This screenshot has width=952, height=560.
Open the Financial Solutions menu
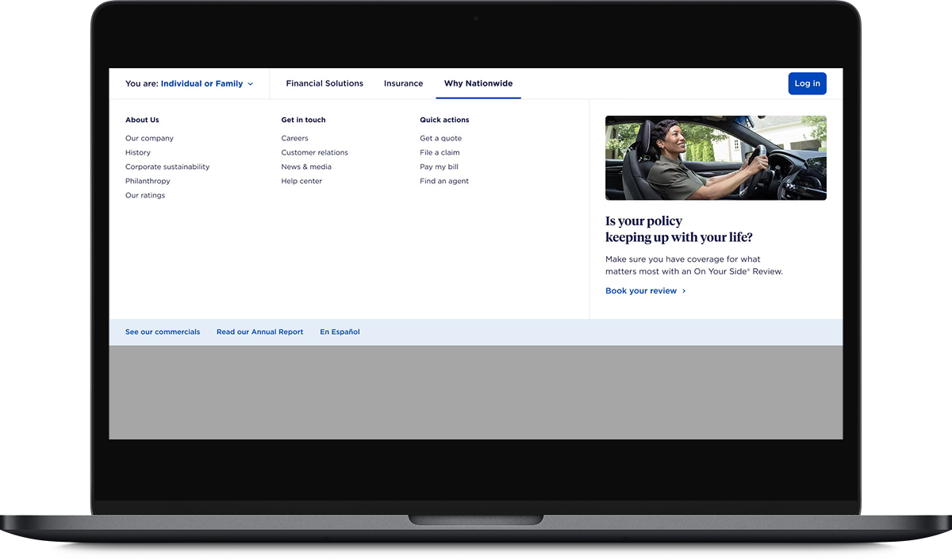(324, 83)
